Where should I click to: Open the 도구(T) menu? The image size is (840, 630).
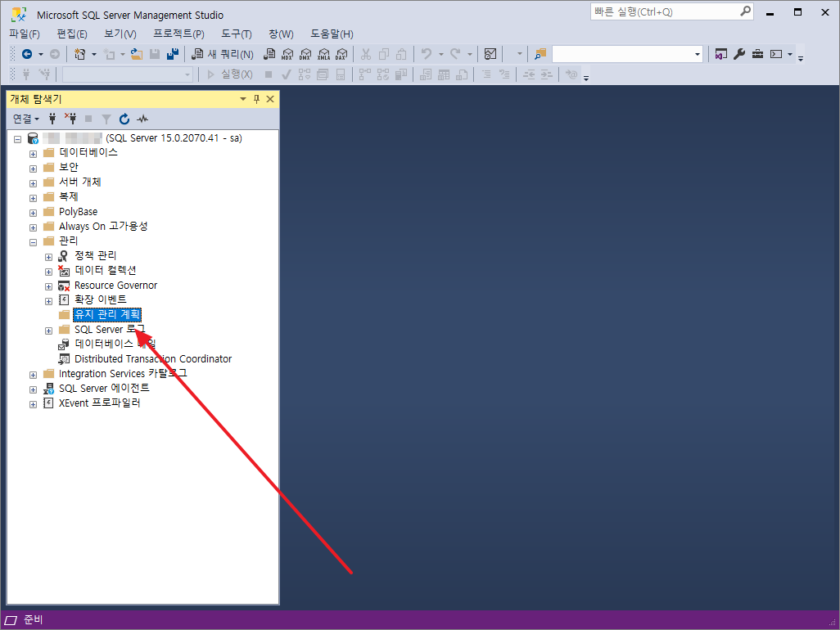click(237, 34)
